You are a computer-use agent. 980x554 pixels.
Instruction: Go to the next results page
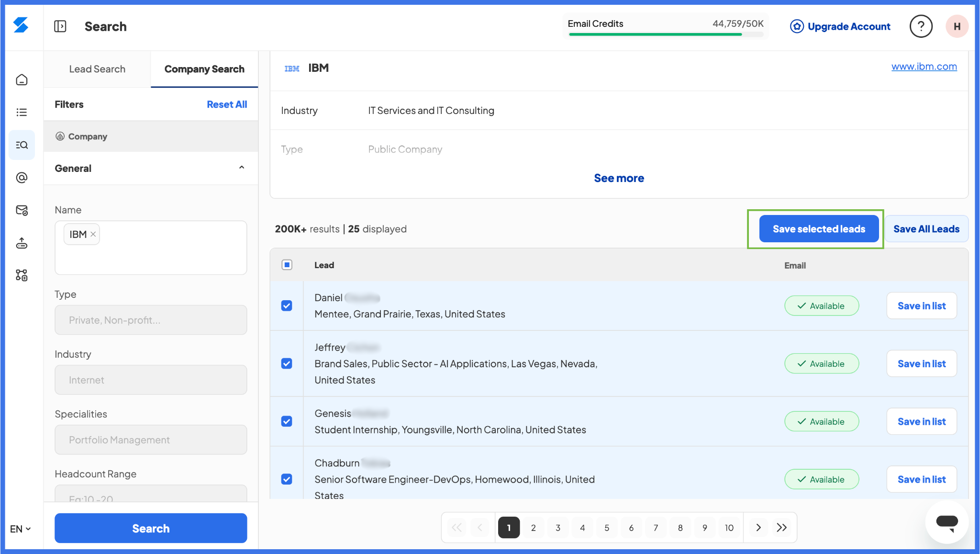pos(758,528)
